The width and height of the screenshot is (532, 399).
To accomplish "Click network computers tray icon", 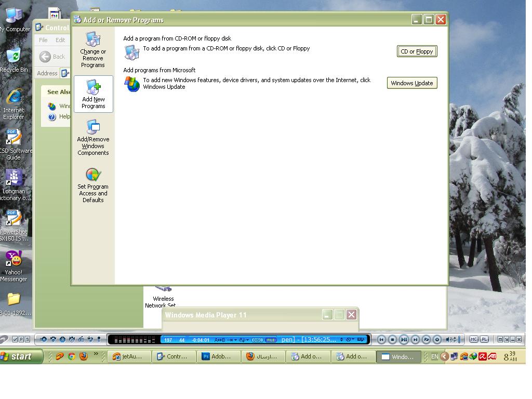I will click(x=454, y=356).
